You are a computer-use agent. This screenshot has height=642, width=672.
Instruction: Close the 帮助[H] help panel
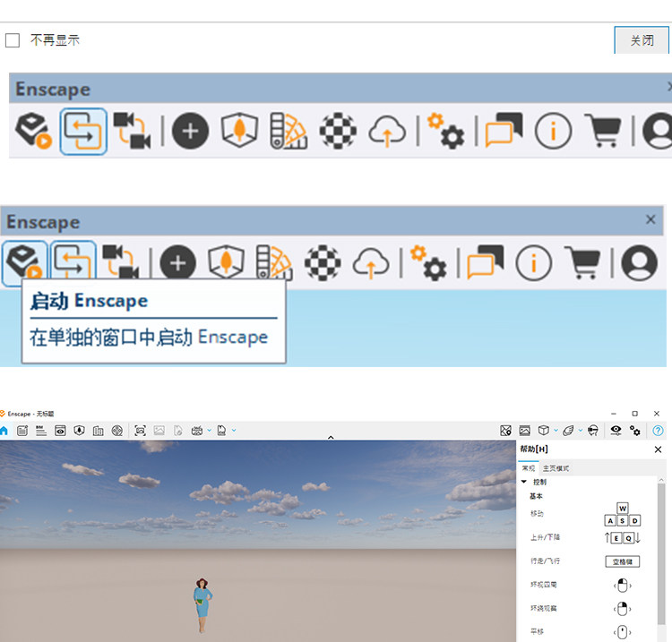(659, 449)
